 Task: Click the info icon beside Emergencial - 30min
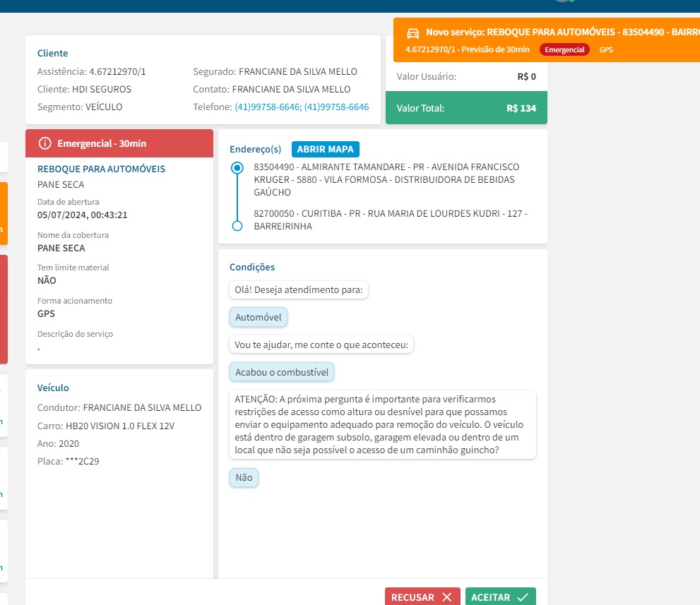pos(45,143)
